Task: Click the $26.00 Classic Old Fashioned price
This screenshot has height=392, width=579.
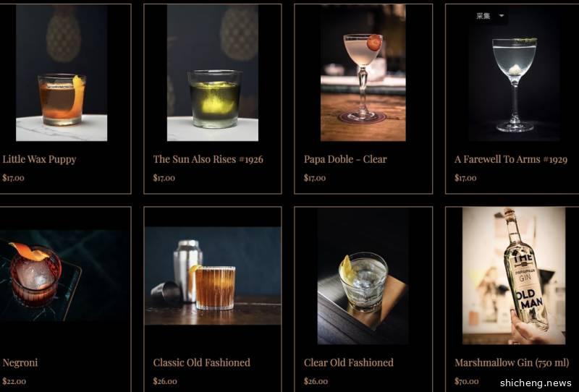Action: (x=165, y=381)
